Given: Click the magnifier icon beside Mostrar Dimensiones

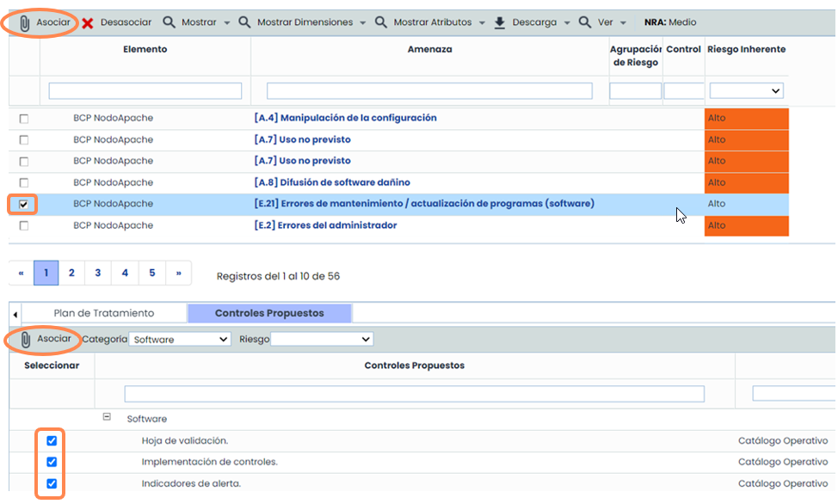Looking at the screenshot, I should 245,22.
